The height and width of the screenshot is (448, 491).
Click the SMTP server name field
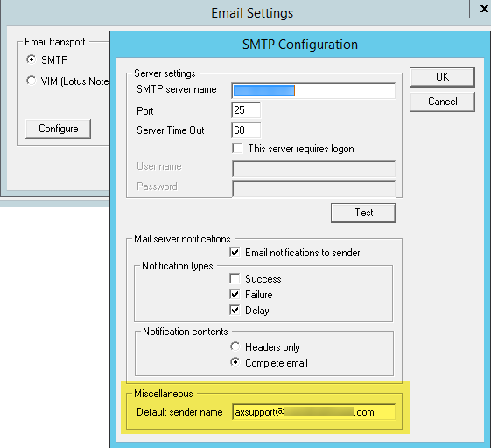click(313, 91)
